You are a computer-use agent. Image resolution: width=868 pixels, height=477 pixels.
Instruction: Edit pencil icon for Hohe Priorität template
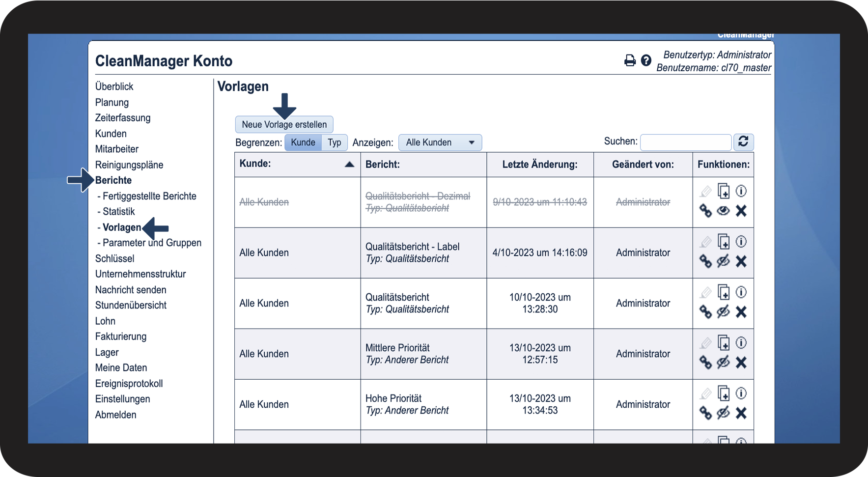click(705, 393)
